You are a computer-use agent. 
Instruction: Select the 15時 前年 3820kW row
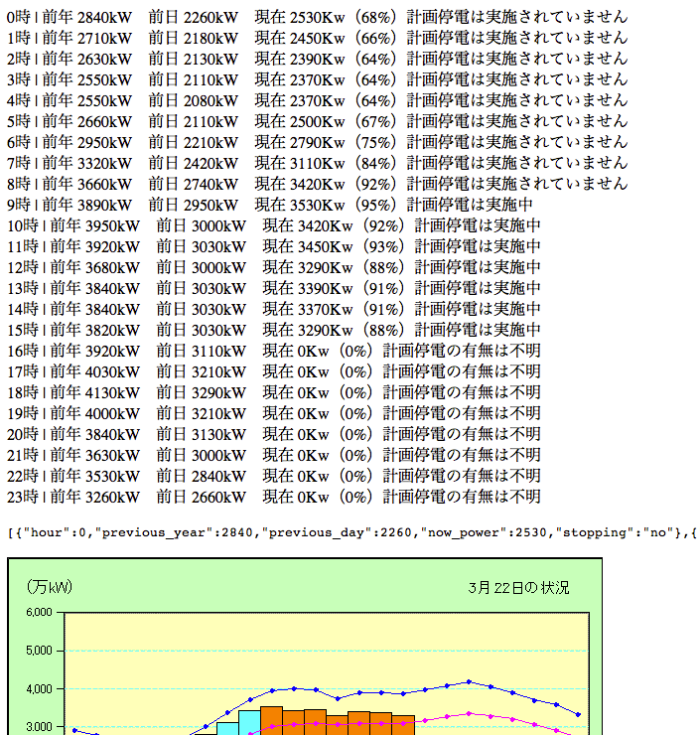point(274,330)
